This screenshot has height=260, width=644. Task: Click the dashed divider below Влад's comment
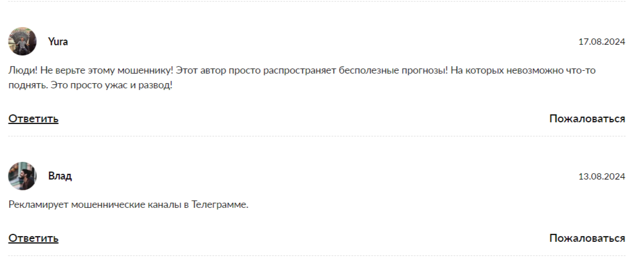click(x=317, y=256)
